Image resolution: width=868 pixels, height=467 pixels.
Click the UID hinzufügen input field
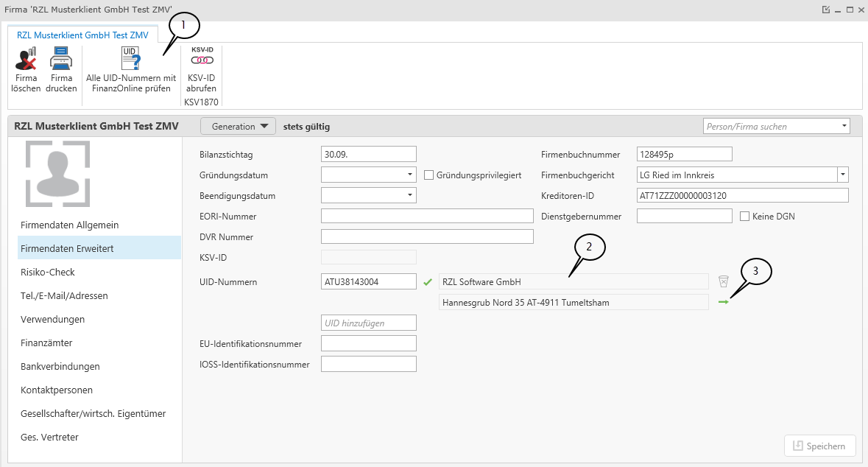click(369, 323)
